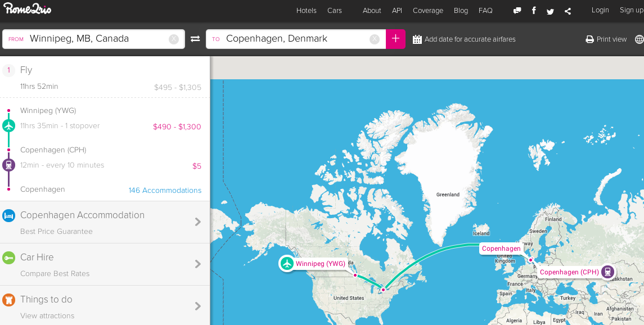Viewport: 644px width, 325px height.
Task: Click the Rome2rio logo
Action: point(28,8)
